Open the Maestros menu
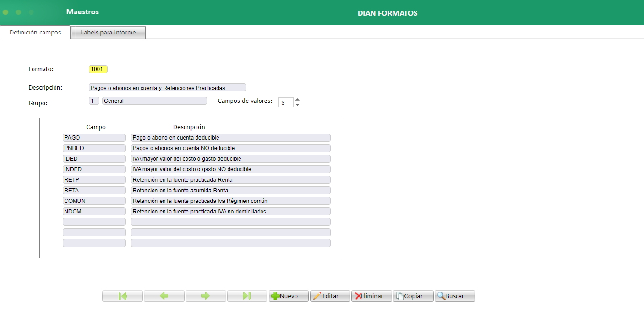Screen dimensions: 644x314 (83, 12)
